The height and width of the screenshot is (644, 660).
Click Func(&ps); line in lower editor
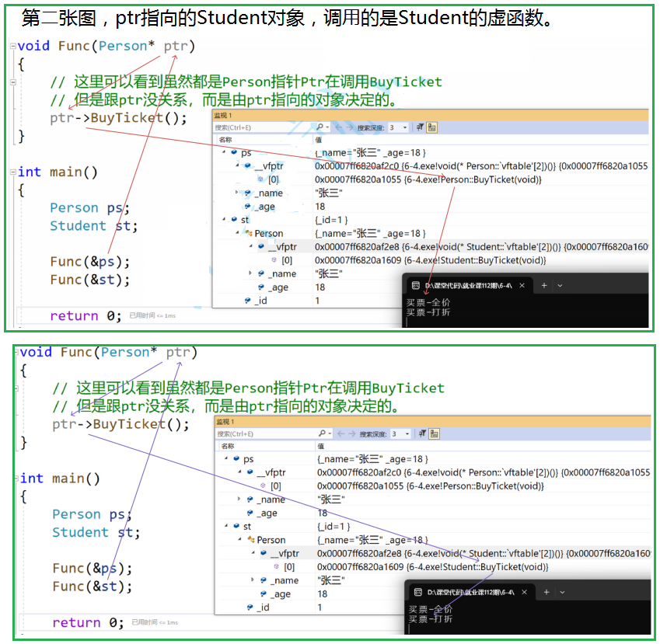click(93, 569)
